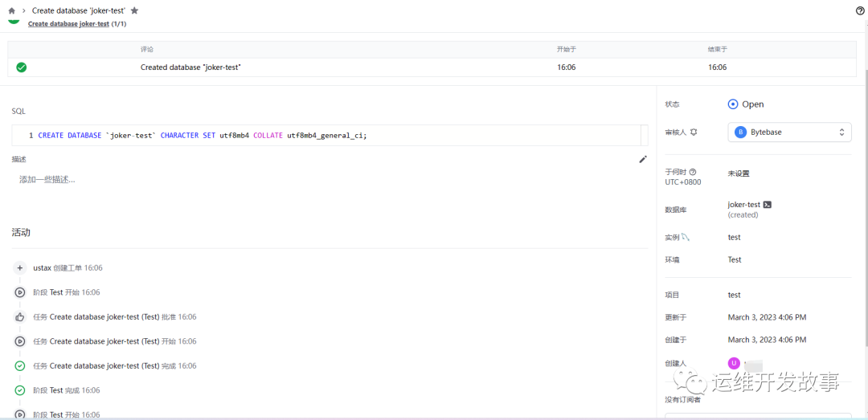Click the 更新于 March 3, 2023 value
This screenshot has width=868, height=420.
[767, 317]
